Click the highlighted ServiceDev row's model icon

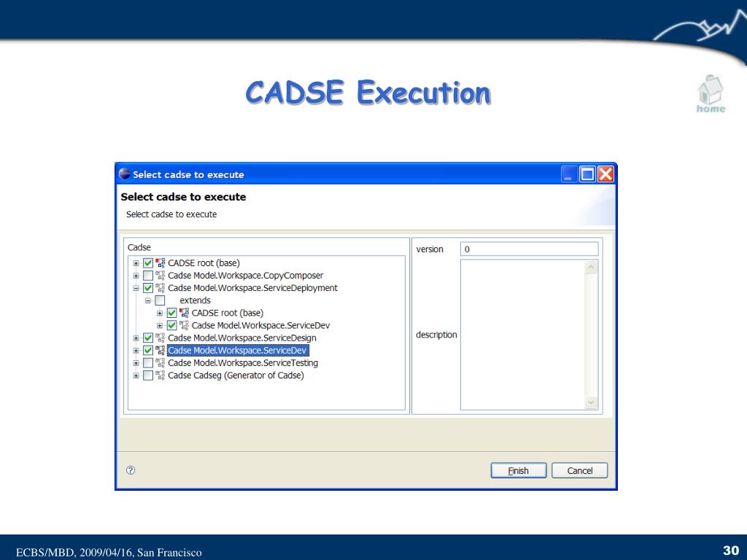pyautogui.click(x=160, y=350)
